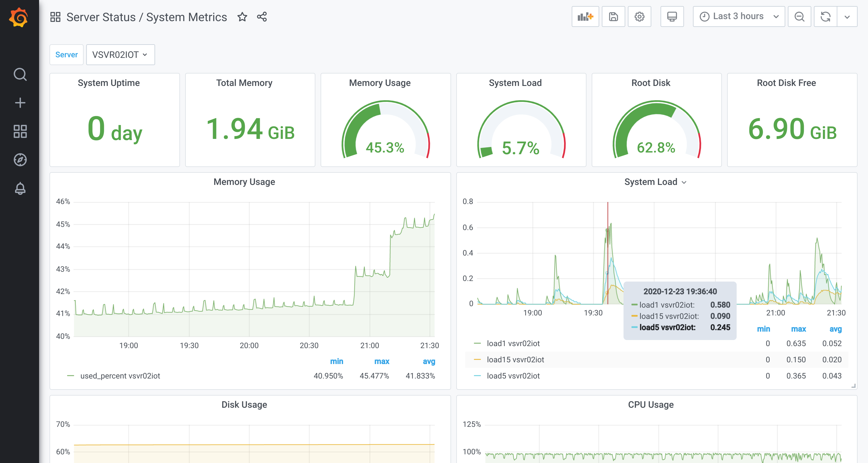
Task: Open Alerting via the bell icon
Action: [x=20, y=189]
